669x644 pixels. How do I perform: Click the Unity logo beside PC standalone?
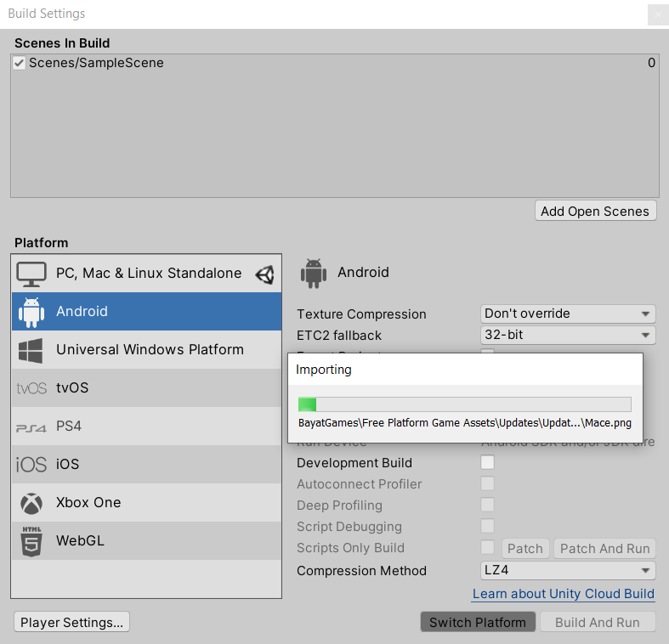pos(265,274)
